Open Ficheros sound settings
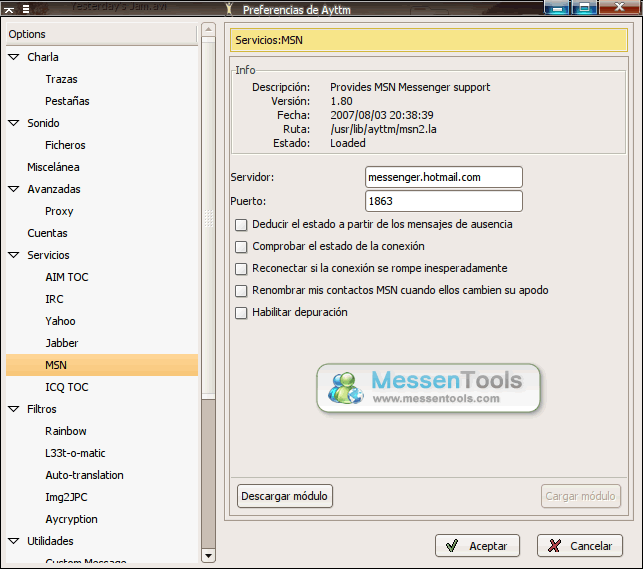The height and width of the screenshot is (569, 643). pyautogui.click(x=65, y=145)
